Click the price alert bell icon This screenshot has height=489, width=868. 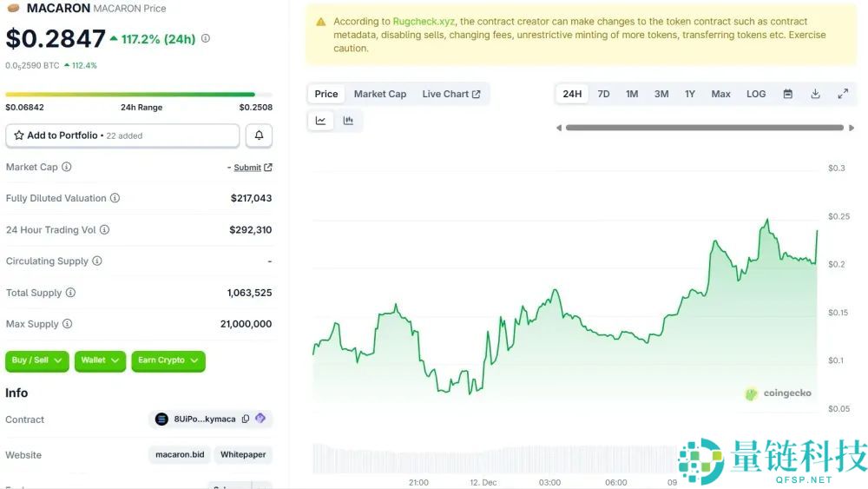click(x=259, y=135)
